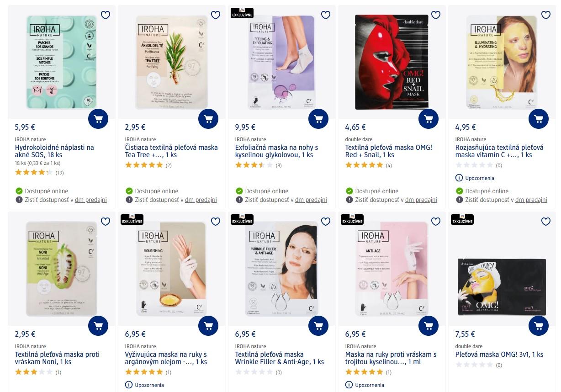Toggle wishlist heart on OMG! Red + Snail mask
The width and height of the screenshot is (561, 392).
coord(436,15)
